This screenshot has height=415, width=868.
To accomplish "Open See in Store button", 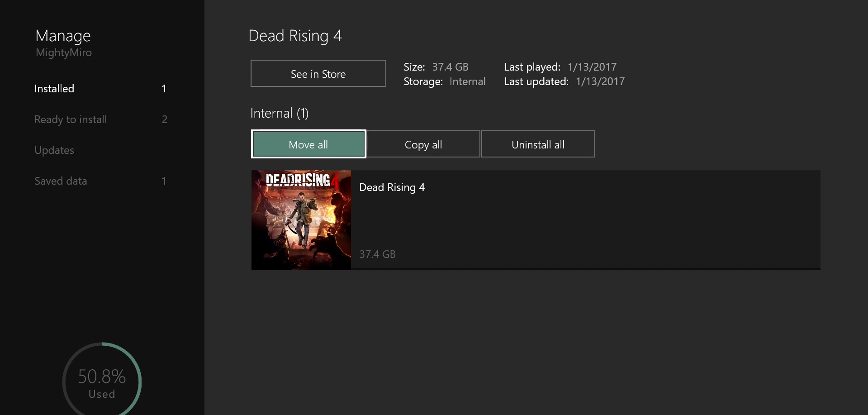I will tap(318, 74).
